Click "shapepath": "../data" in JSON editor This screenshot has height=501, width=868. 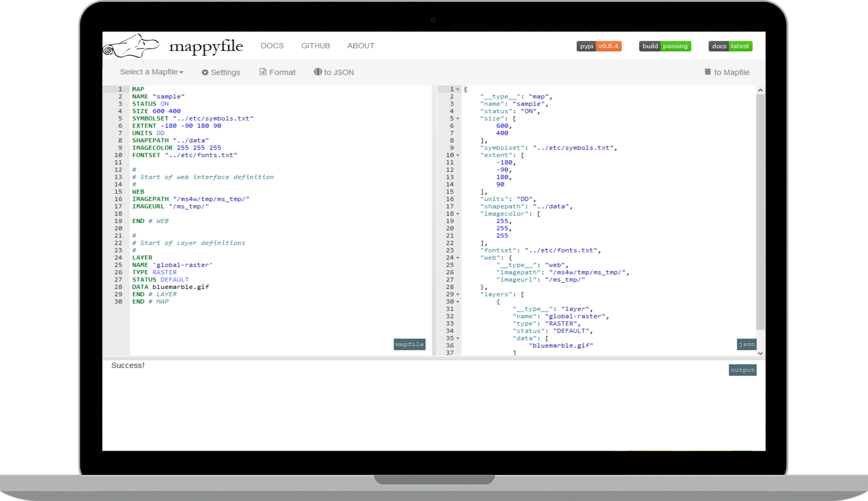(x=526, y=206)
